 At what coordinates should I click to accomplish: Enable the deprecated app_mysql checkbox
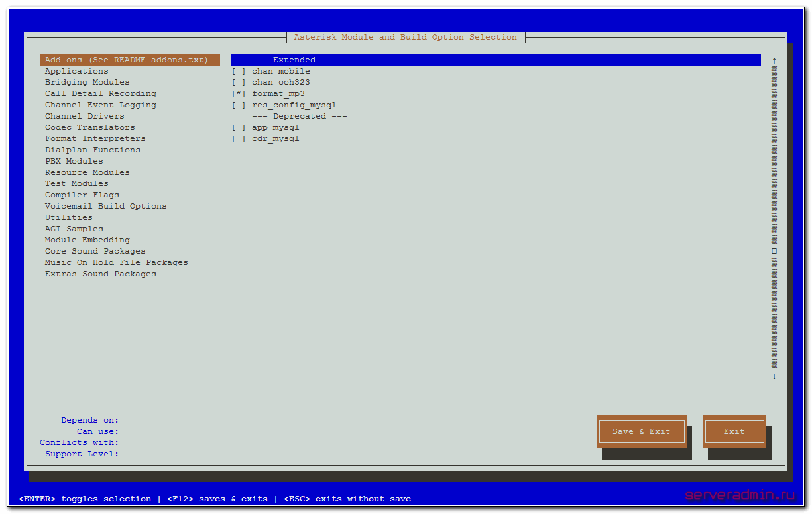point(239,128)
